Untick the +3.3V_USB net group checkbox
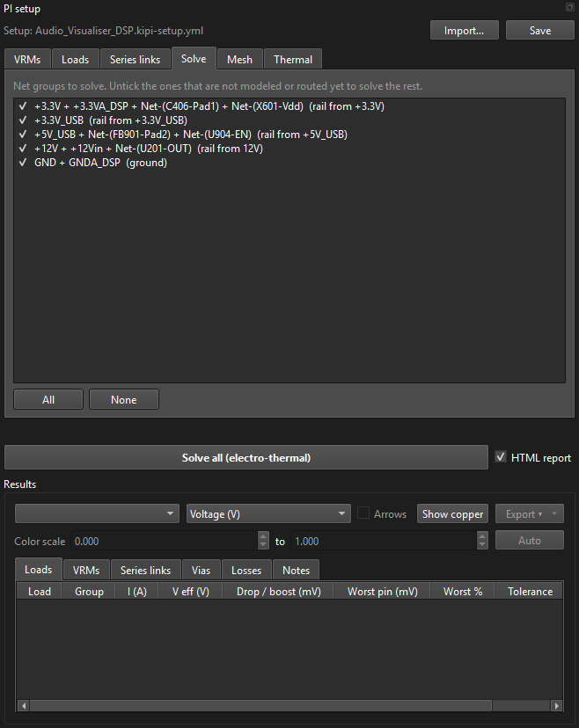Viewport: 579px width, 728px height. [23, 120]
